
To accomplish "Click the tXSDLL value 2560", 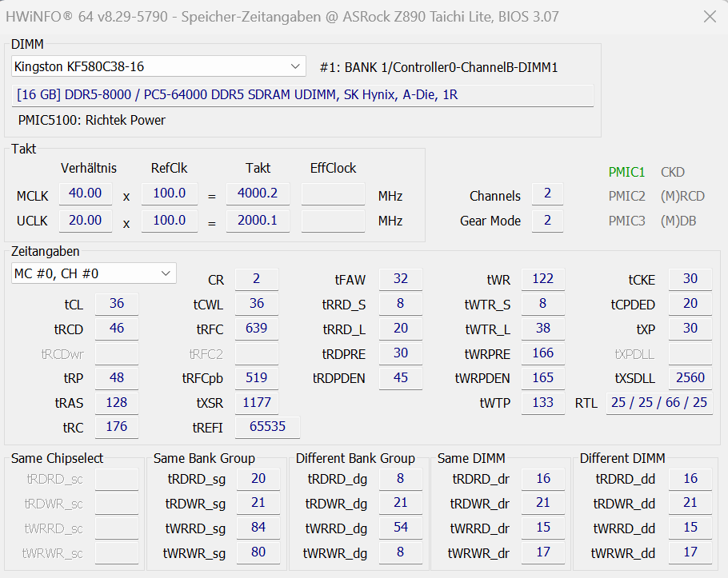I will pos(690,378).
